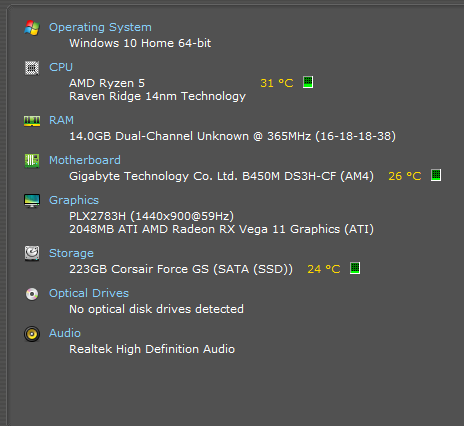This screenshot has height=426, width=464.
Task: Click the Optical Drives disc icon
Action: [32, 294]
